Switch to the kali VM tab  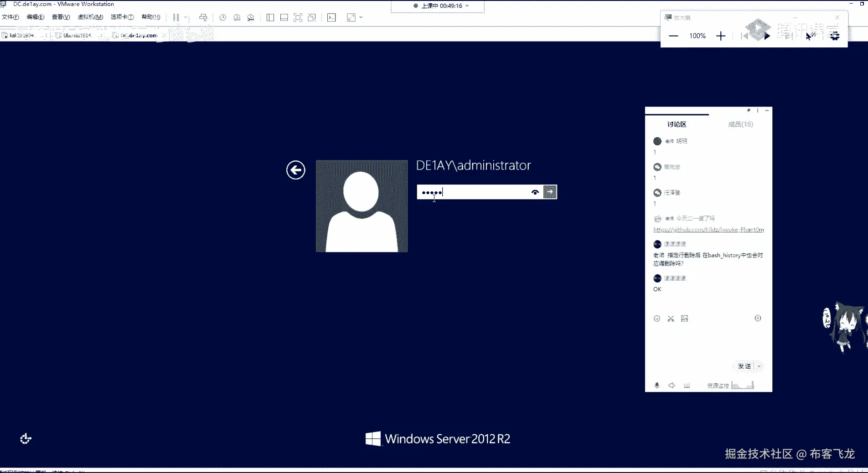pyautogui.click(x=21, y=35)
